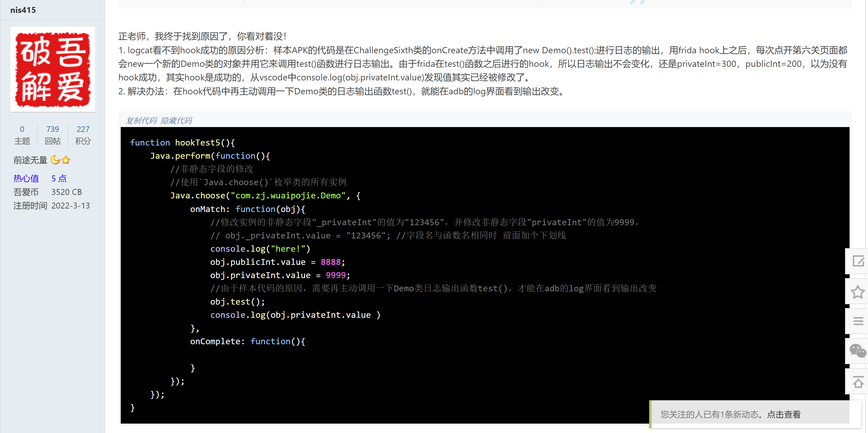
Task: Open nis415 user avatar image
Action: (x=53, y=69)
